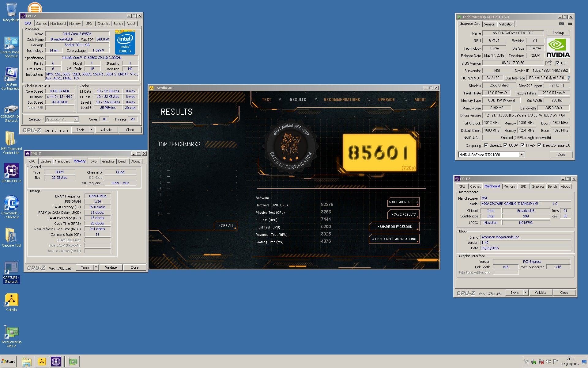Open Capture Tool folder icon
The image size is (588, 368).
pyautogui.click(x=11, y=237)
